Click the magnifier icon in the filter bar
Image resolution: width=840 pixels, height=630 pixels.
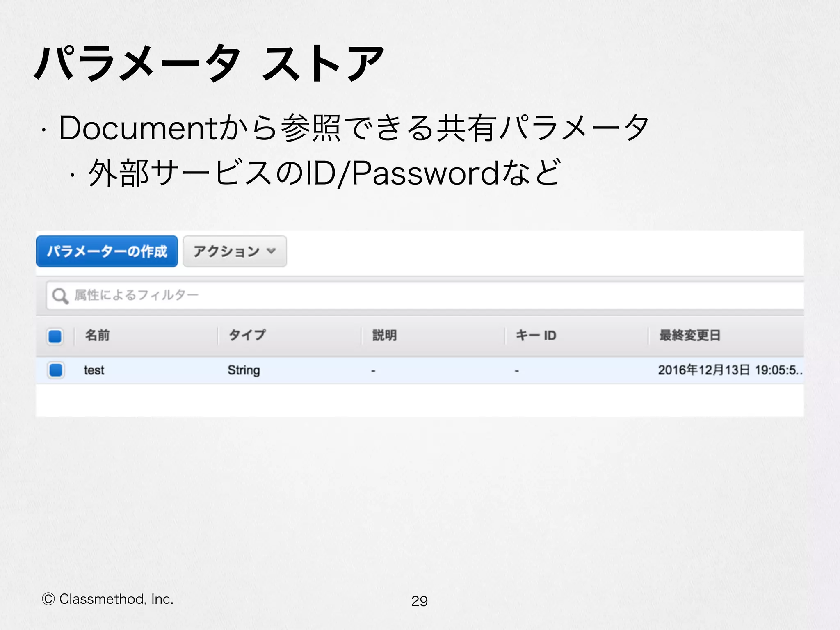[x=60, y=296]
